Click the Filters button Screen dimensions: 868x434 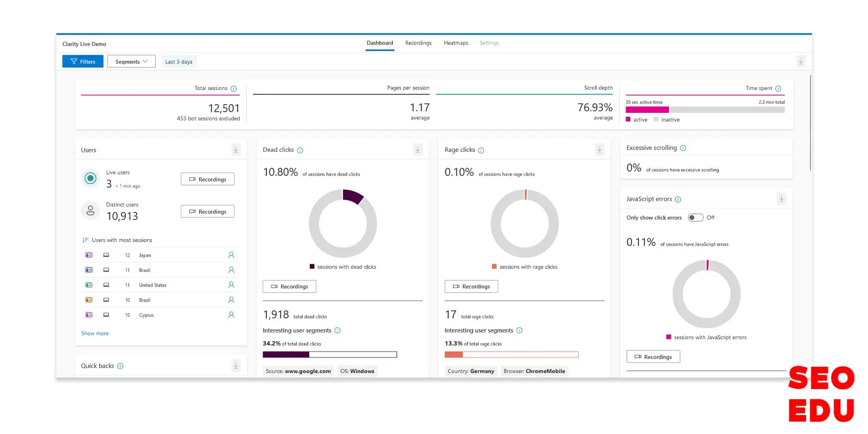[83, 62]
